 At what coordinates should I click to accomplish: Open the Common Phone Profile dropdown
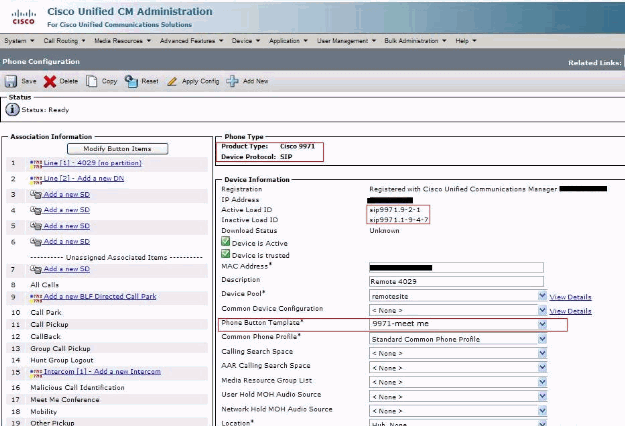(x=542, y=339)
